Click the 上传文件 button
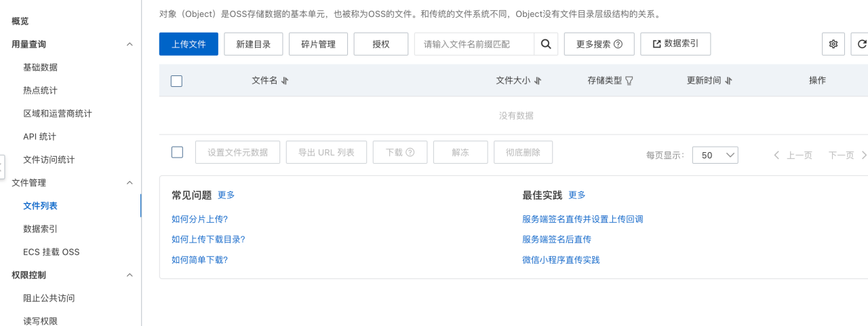 [x=189, y=44]
